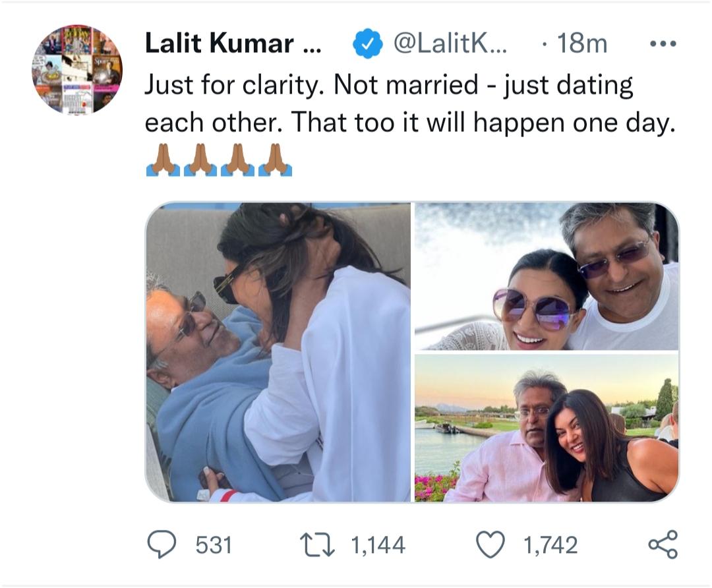Click the first praying hands emoji
Screen dimensions: 712x588
163,161
